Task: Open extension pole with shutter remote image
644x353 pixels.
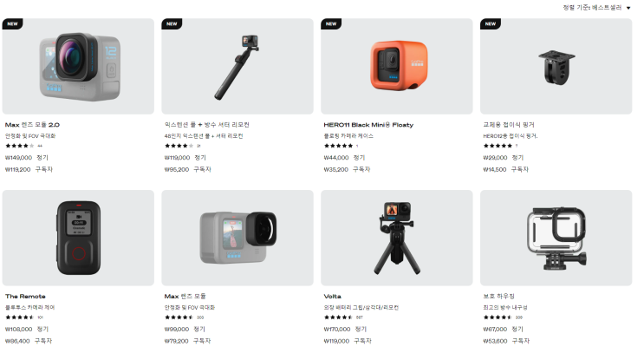Action: (x=237, y=66)
